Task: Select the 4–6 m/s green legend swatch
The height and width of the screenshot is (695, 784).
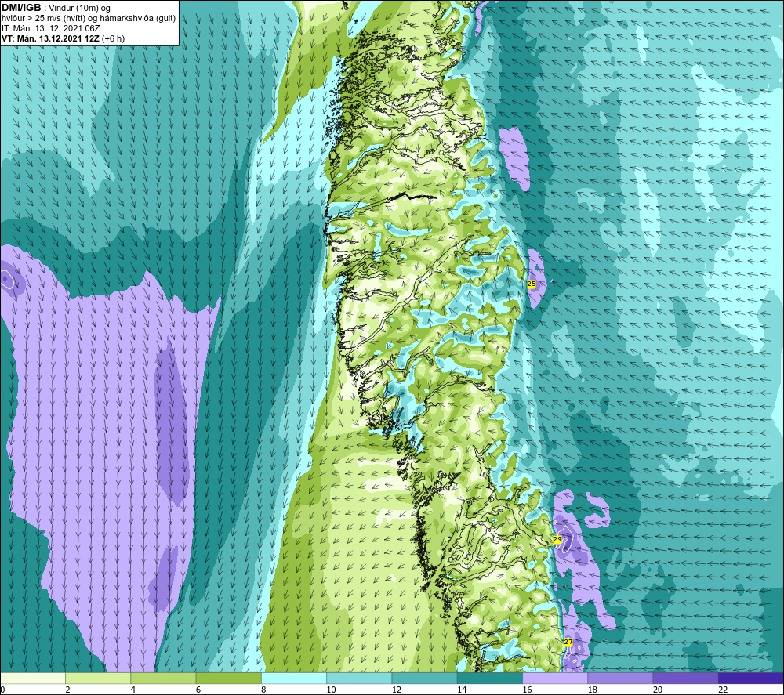Action: [163, 678]
